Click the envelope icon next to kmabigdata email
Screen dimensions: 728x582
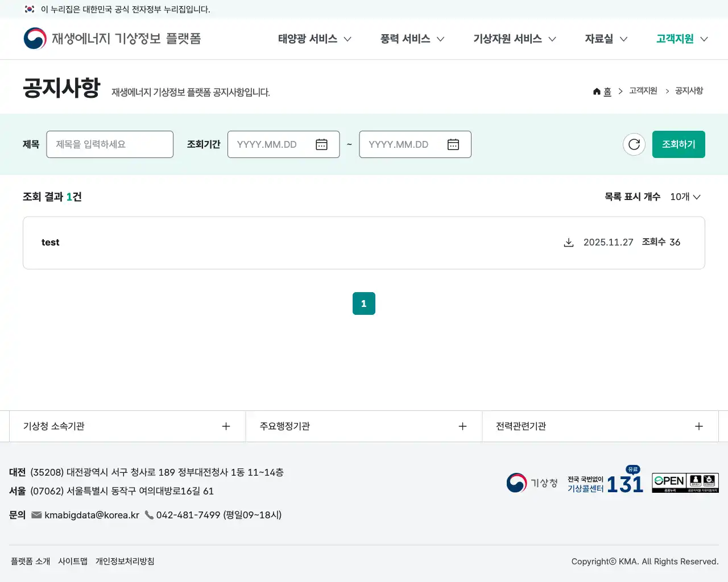pyautogui.click(x=36, y=515)
